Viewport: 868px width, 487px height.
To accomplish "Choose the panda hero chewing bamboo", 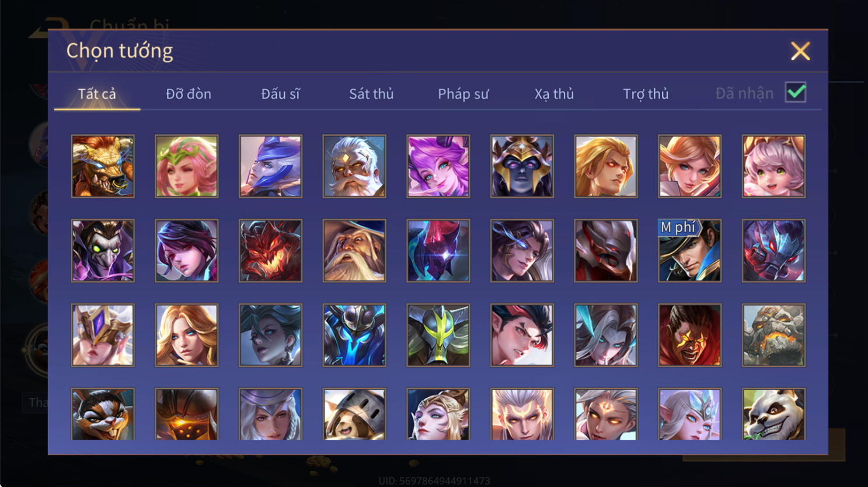I will pos(773,414).
